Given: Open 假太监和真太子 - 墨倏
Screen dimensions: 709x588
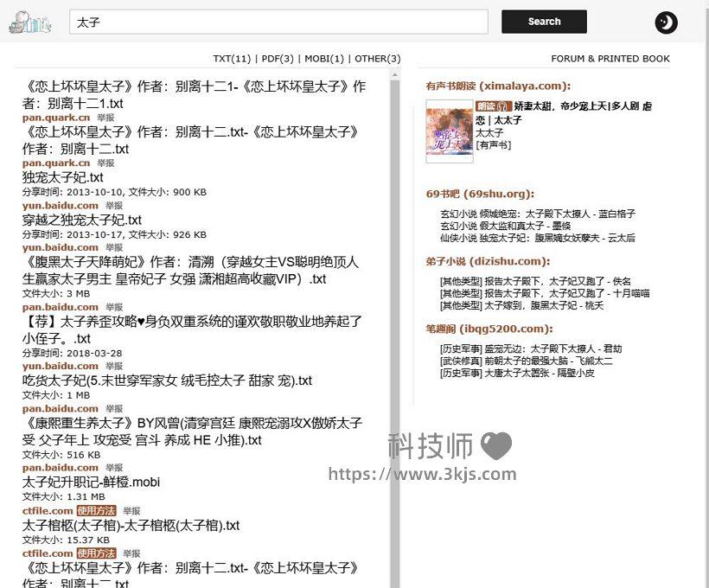Looking at the screenshot, I should (505, 226).
